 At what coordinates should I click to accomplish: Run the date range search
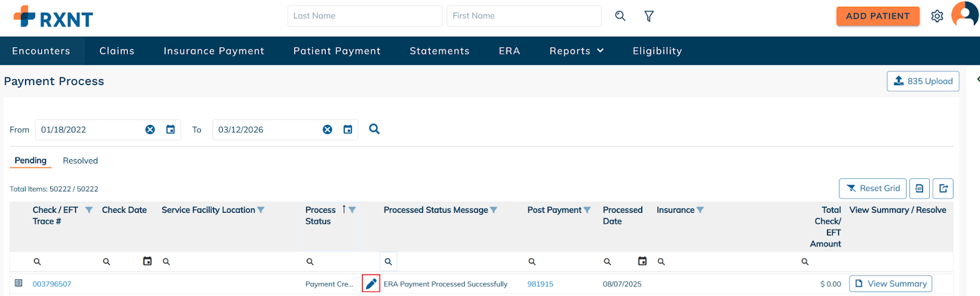pyautogui.click(x=374, y=129)
